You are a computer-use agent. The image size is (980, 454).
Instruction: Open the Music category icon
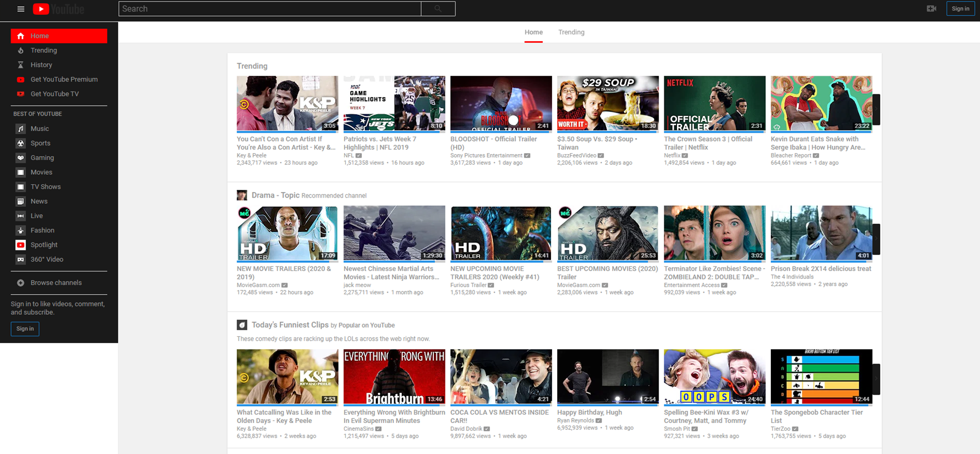click(21, 129)
